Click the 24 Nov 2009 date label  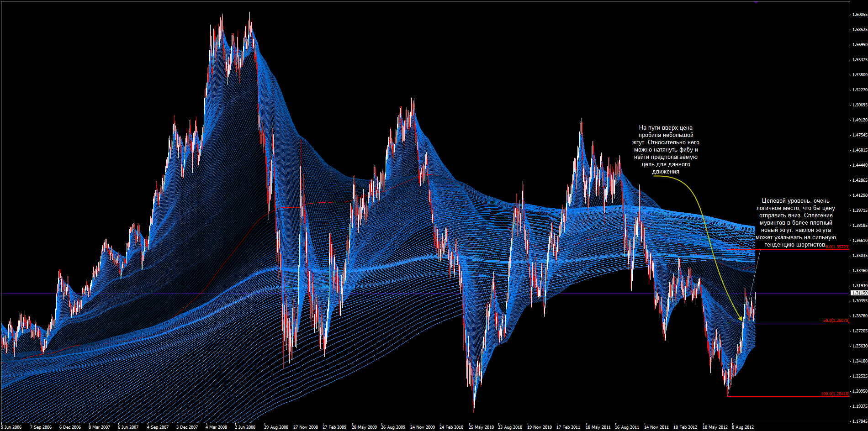tap(422, 427)
